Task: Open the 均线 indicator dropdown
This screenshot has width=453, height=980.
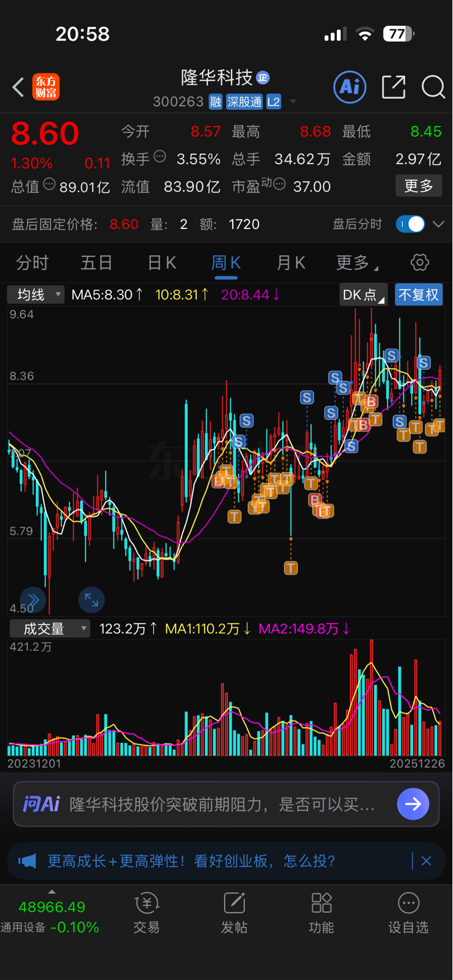Action: click(35, 294)
